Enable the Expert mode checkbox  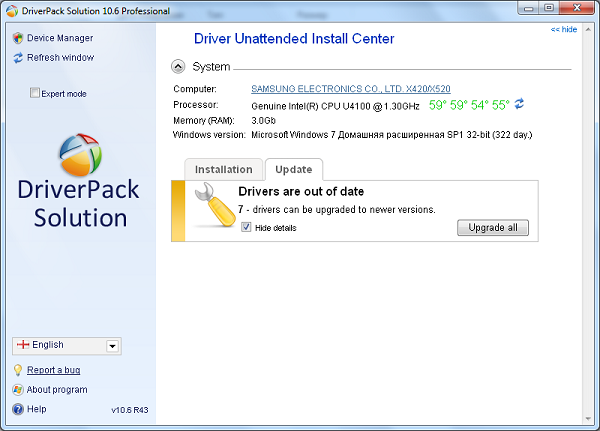35,94
